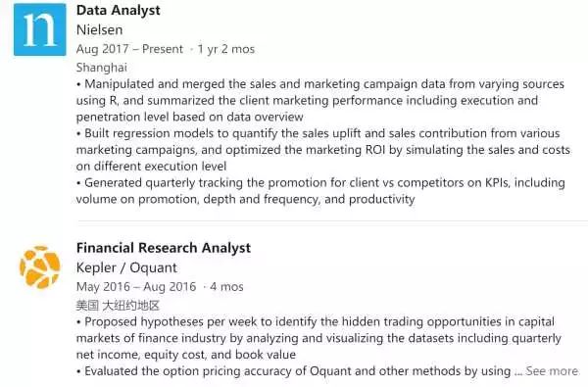Click the 'Evaluated the option pricing' bullet
Viewport: 588px width, 387px height.
[x=294, y=371]
